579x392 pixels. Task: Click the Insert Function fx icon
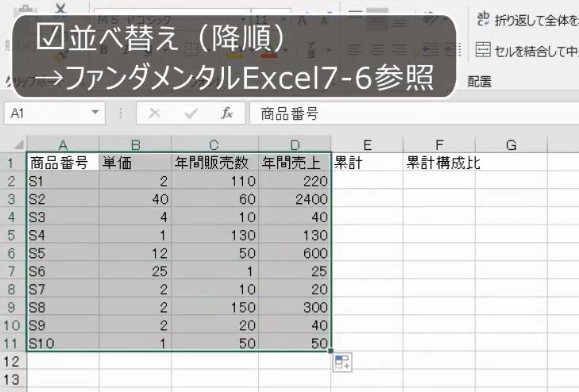[x=226, y=113]
